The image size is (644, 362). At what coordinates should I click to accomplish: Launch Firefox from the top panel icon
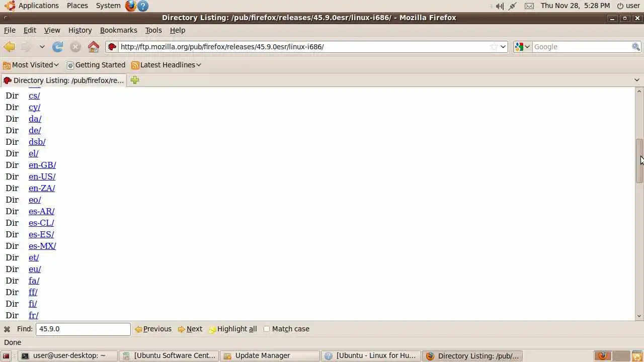(131, 6)
